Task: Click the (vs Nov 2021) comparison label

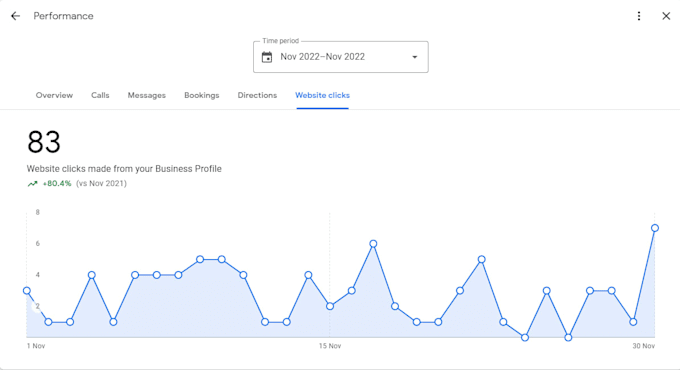Action: click(101, 183)
